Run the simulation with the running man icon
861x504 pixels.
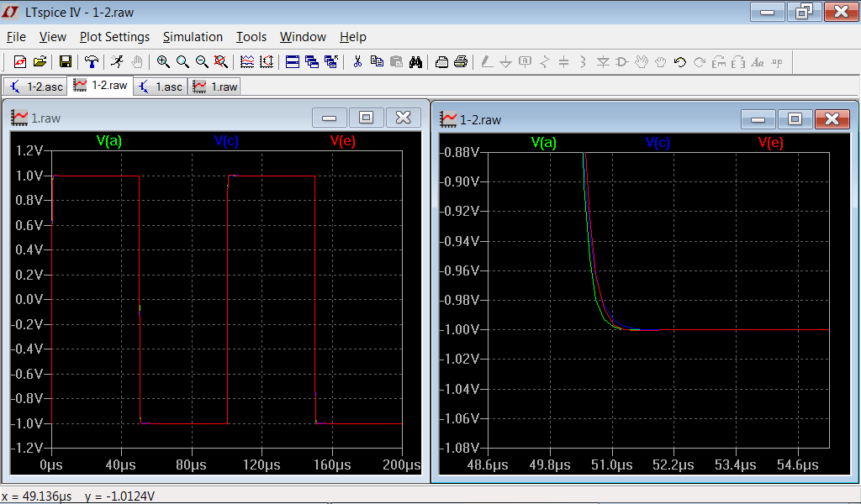[x=117, y=61]
